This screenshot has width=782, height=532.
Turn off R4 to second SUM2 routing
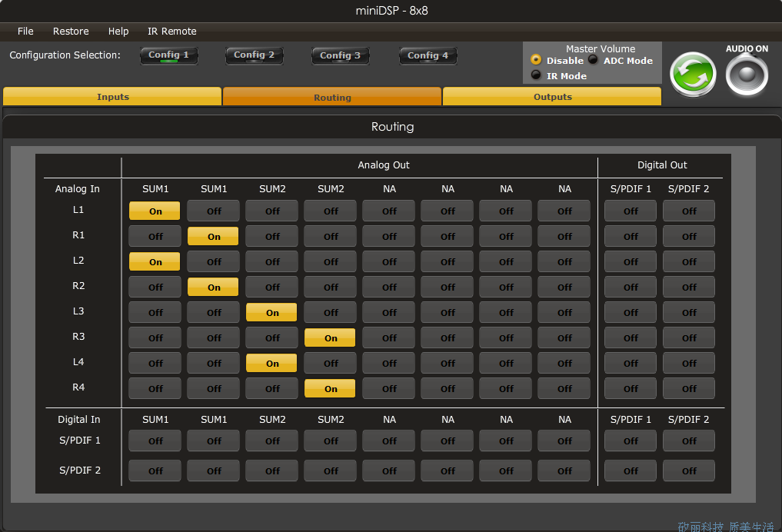click(x=330, y=389)
